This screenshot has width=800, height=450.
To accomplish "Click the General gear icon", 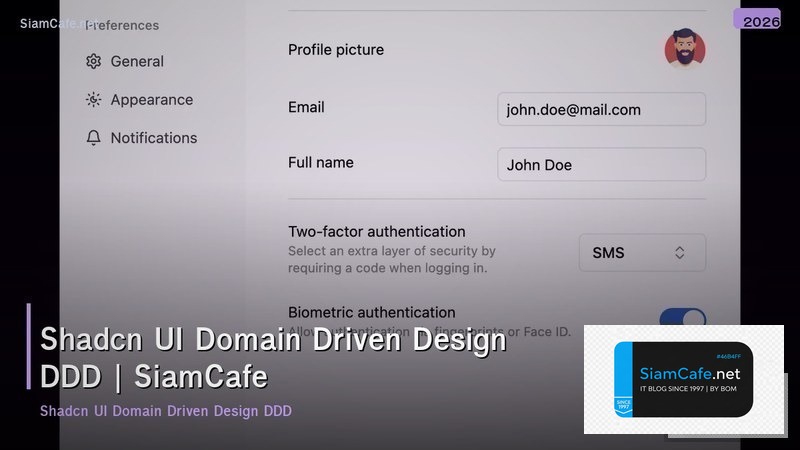I will point(93,61).
